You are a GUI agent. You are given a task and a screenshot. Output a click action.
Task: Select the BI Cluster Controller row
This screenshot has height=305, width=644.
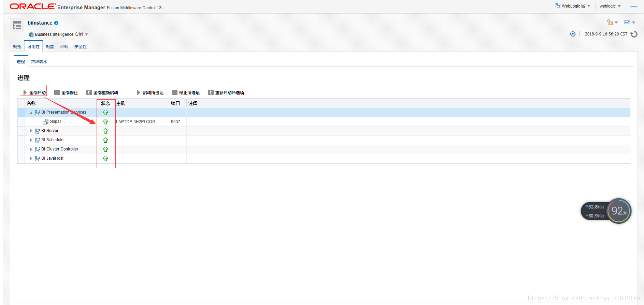[324, 149]
